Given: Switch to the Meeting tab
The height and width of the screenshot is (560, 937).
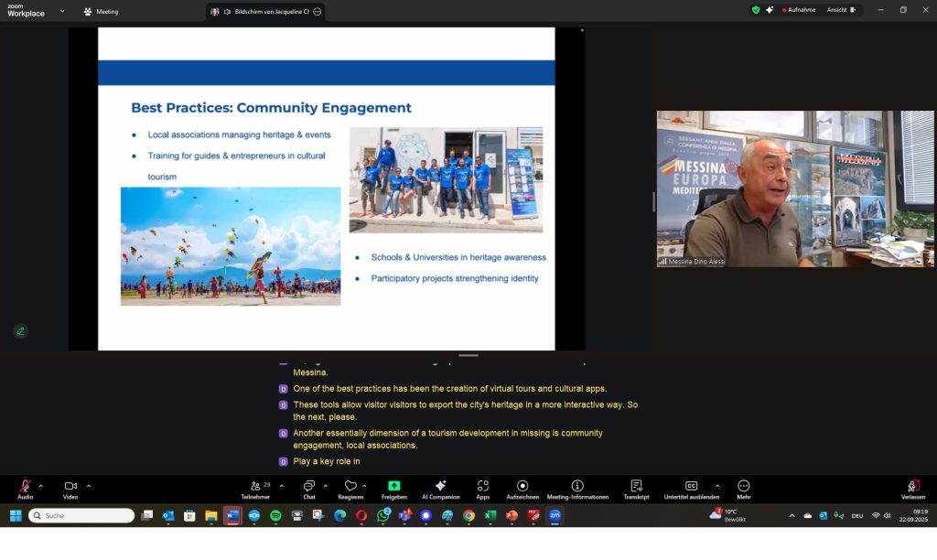Looking at the screenshot, I should [x=101, y=12].
